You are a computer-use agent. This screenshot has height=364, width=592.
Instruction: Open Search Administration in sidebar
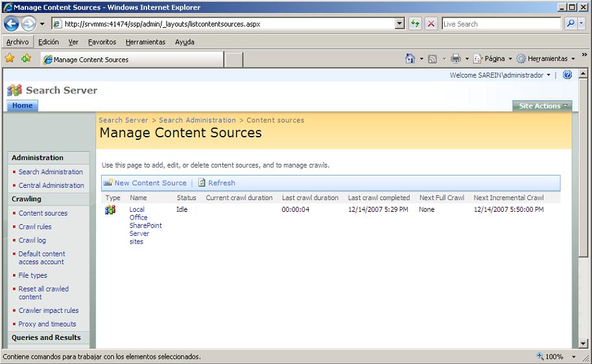point(51,172)
